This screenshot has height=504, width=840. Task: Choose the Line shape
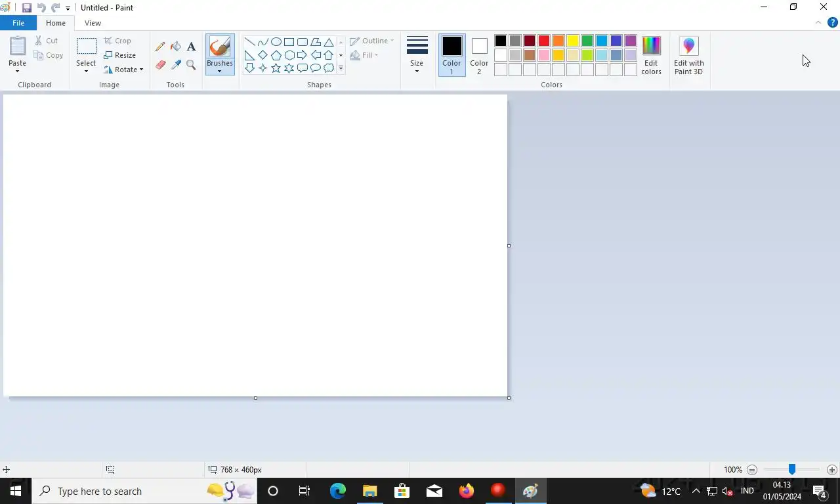pos(249,42)
